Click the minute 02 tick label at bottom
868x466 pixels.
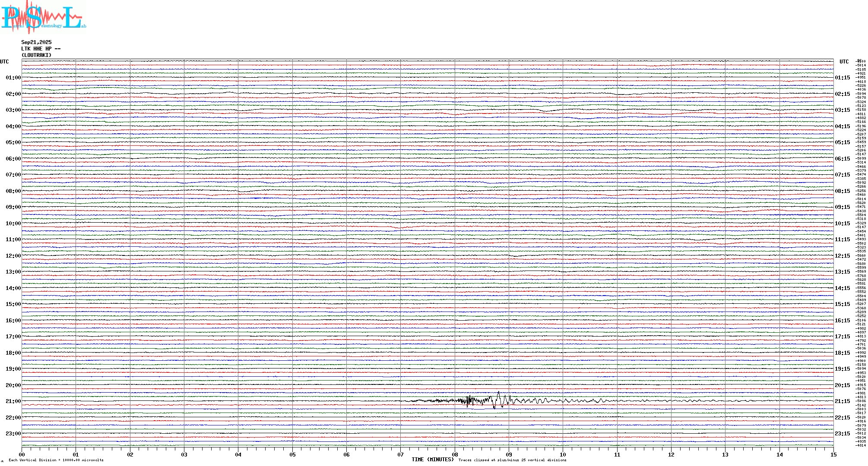click(x=130, y=454)
